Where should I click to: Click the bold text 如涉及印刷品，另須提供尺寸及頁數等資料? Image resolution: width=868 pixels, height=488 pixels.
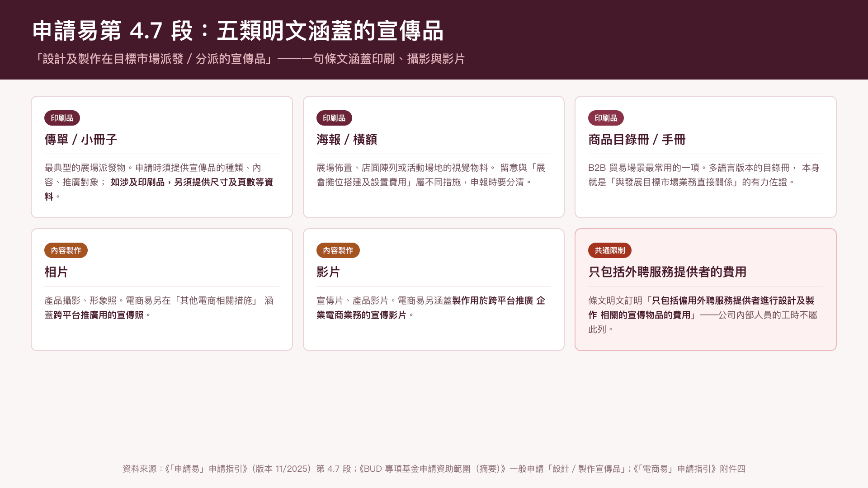[x=159, y=189]
